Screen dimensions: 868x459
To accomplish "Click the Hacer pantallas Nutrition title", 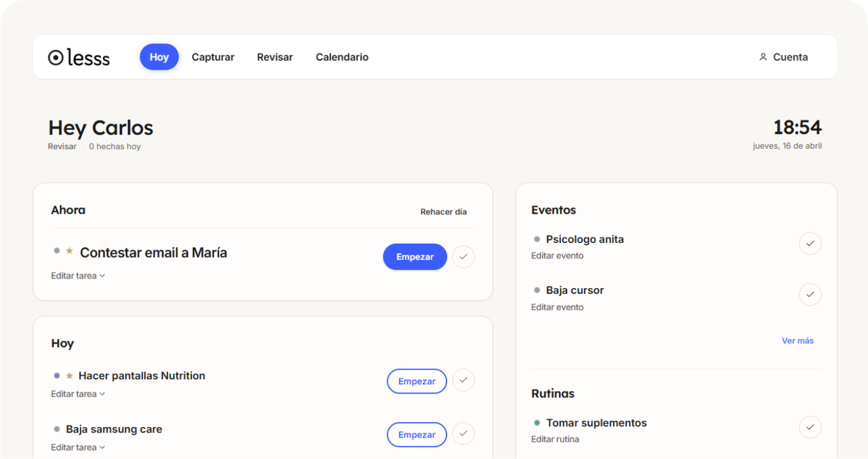I will (142, 376).
